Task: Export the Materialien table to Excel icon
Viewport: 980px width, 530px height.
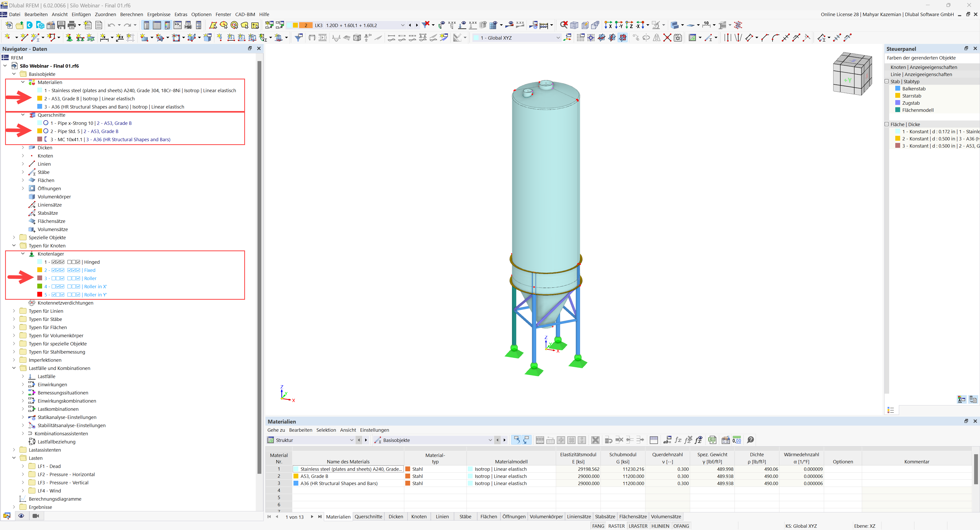Action: pyautogui.click(x=712, y=440)
